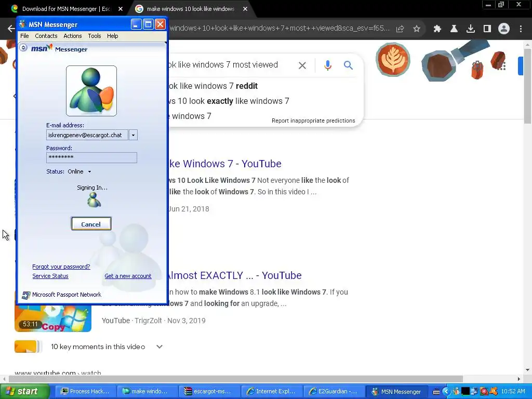This screenshot has height=399, width=532.
Task: Click the MSN Messenger title bar icon
Action: tap(23, 24)
